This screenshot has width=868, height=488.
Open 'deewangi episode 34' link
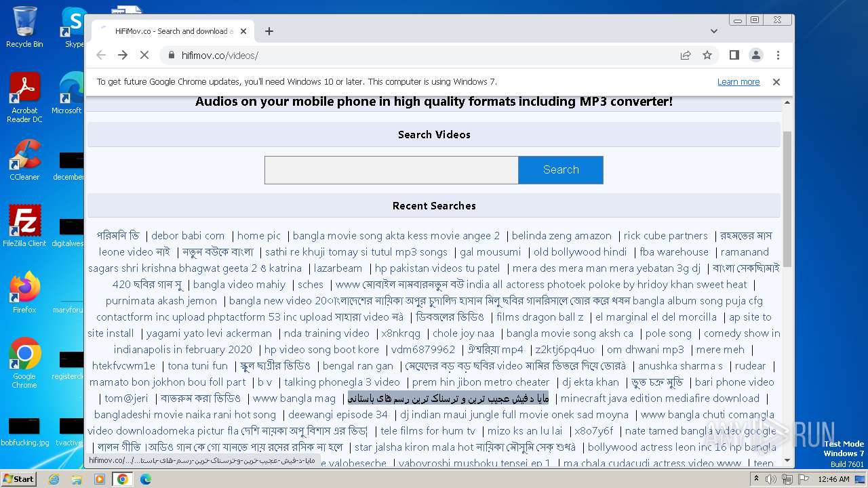click(x=338, y=415)
